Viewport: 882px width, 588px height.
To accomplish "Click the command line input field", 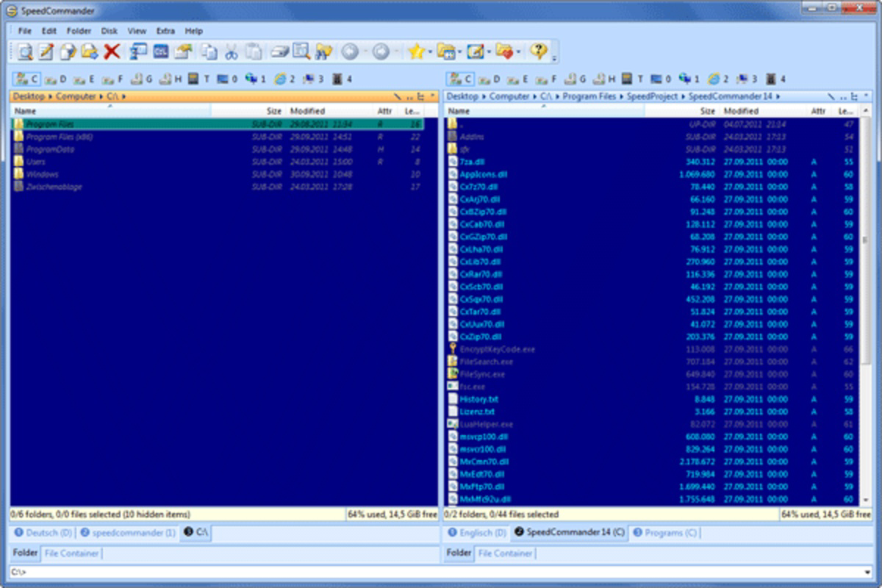I will tap(435, 572).
